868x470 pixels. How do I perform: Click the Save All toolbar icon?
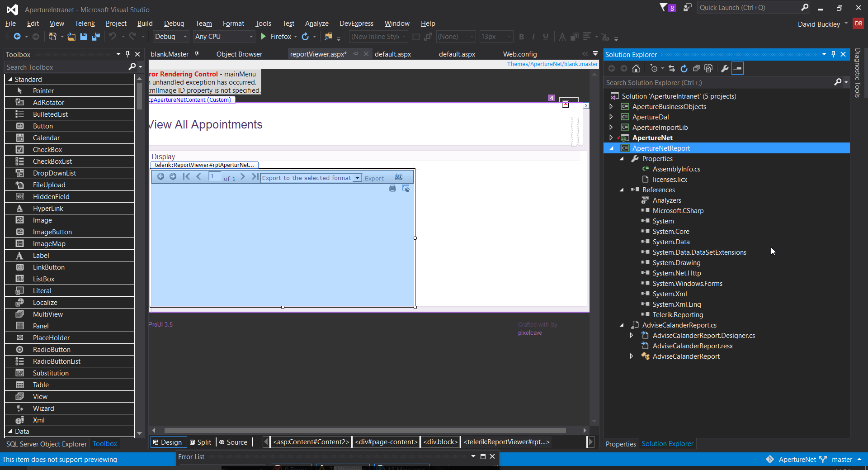point(96,37)
